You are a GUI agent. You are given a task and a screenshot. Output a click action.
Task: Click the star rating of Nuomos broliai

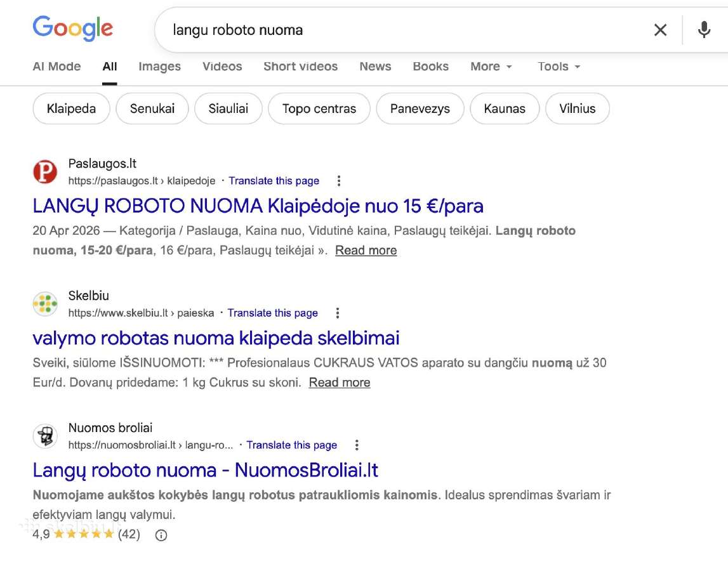[84, 534]
